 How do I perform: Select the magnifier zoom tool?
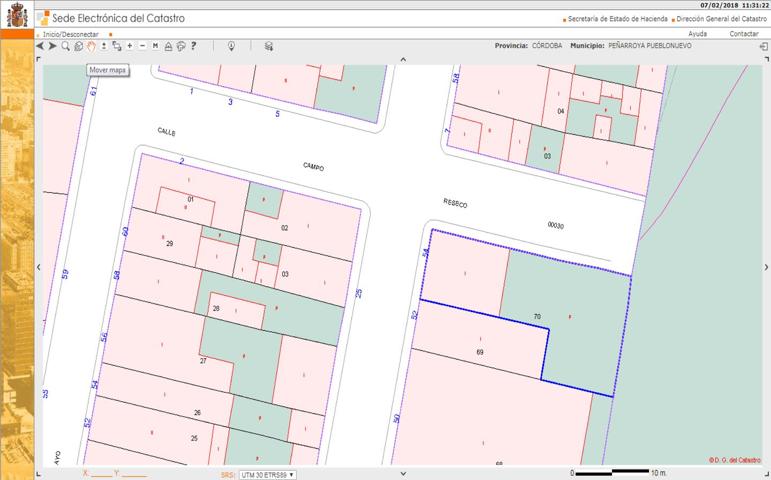(66, 46)
